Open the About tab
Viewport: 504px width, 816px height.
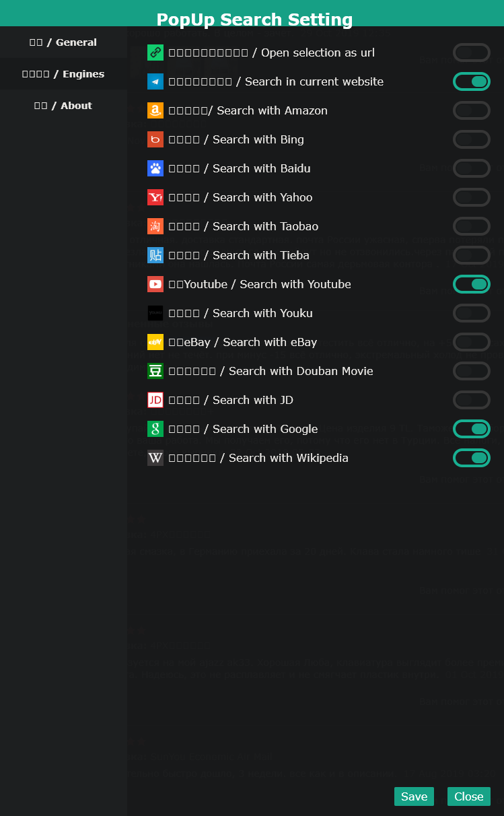[63, 106]
